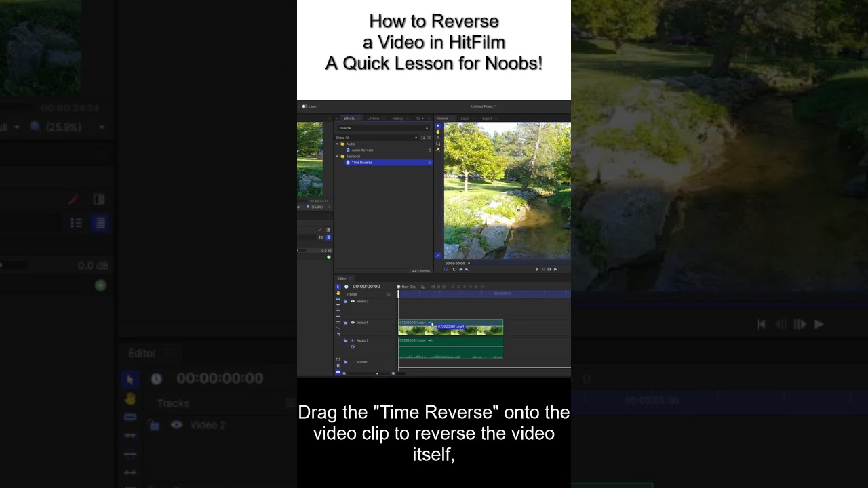Image resolution: width=868 pixels, height=488 pixels.
Task: Click the timeline playhead marker
Action: (399, 294)
